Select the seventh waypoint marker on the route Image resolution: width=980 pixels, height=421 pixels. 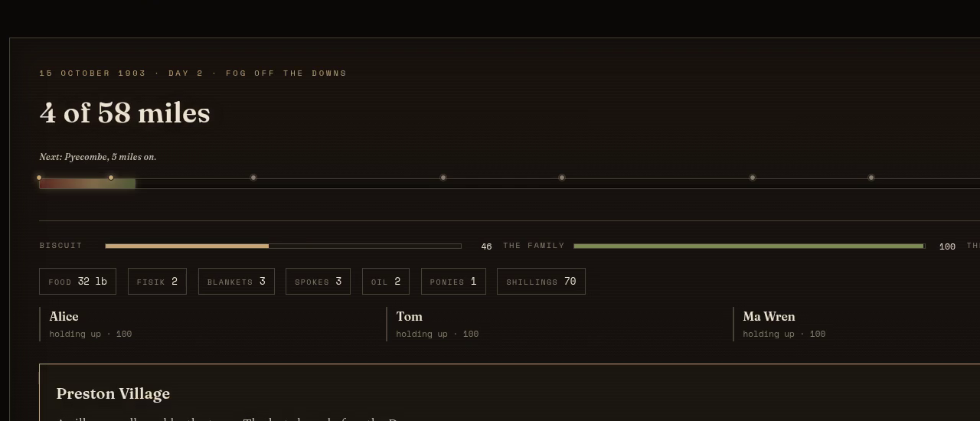(x=871, y=178)
